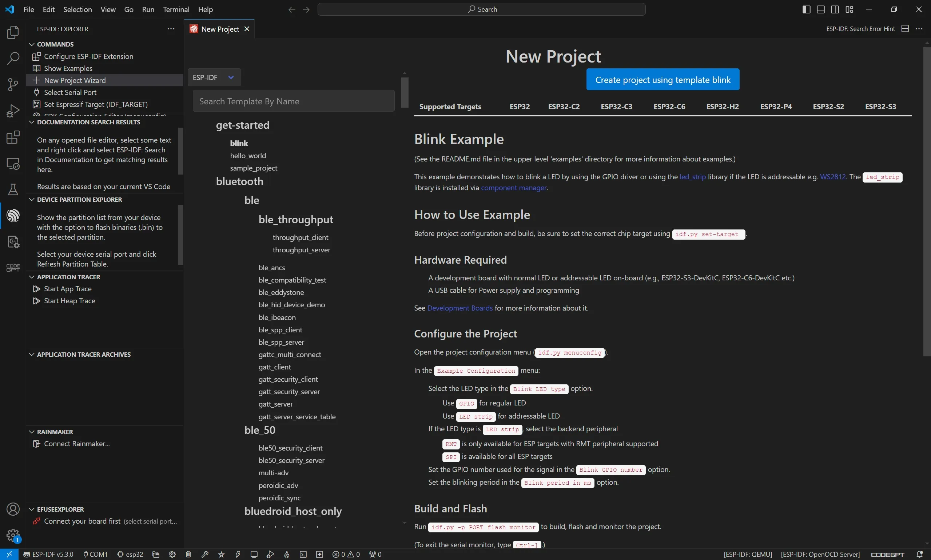Toggle the secondary side bar layout button
The height and width of the screenshot is (560, 931).
click(x=835, y=9)
